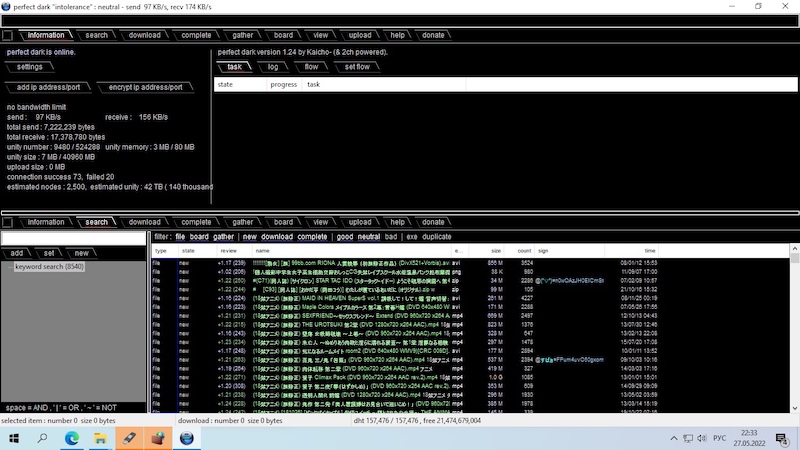
Task: Click the Perfect Dark globe icon in taskbar
Action: (x=187, y=438)
